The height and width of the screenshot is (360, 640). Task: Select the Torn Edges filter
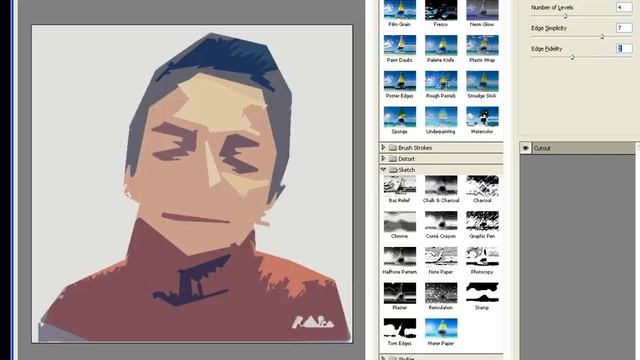[x=400, y=329]
